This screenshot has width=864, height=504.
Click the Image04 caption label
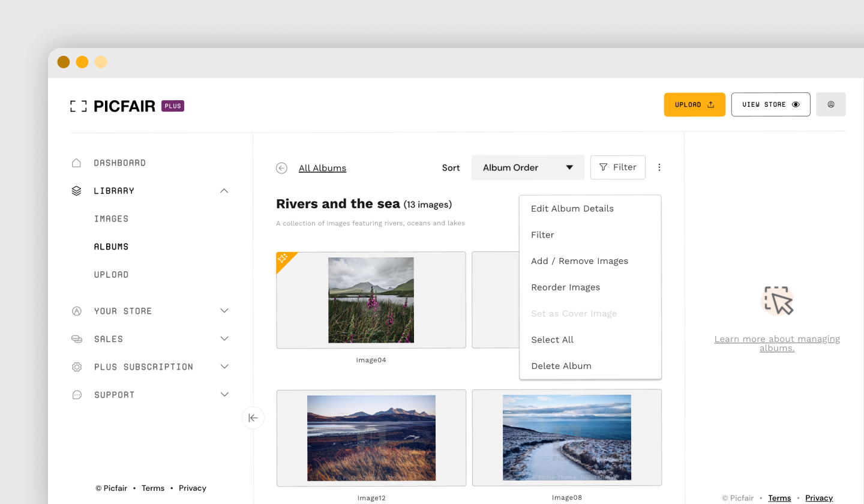click(x=371, y=360)
